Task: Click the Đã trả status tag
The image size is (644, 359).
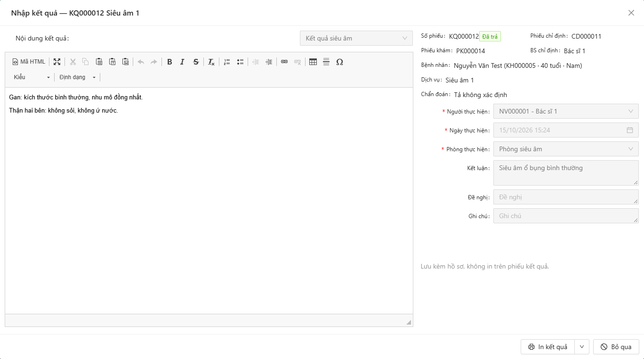Action: (490, 36)
